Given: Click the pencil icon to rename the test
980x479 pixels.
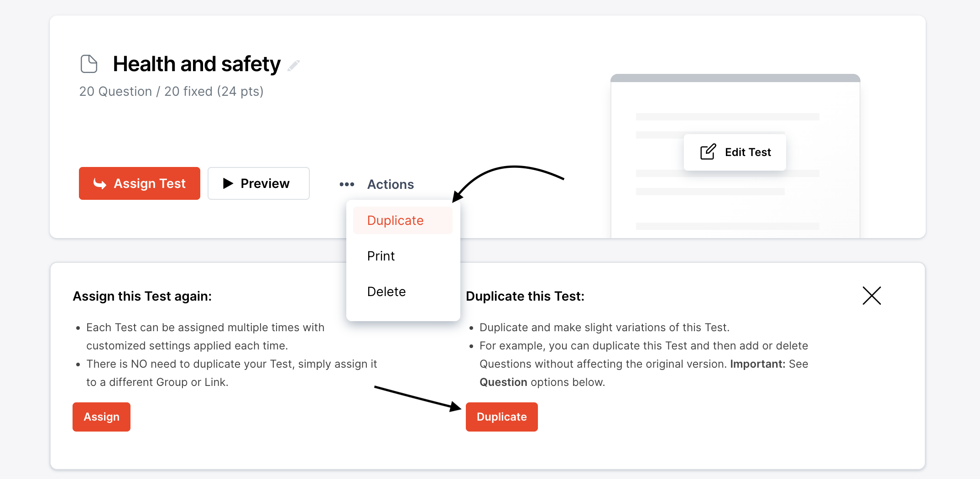Looking at the screenshot, I should 293,66.
